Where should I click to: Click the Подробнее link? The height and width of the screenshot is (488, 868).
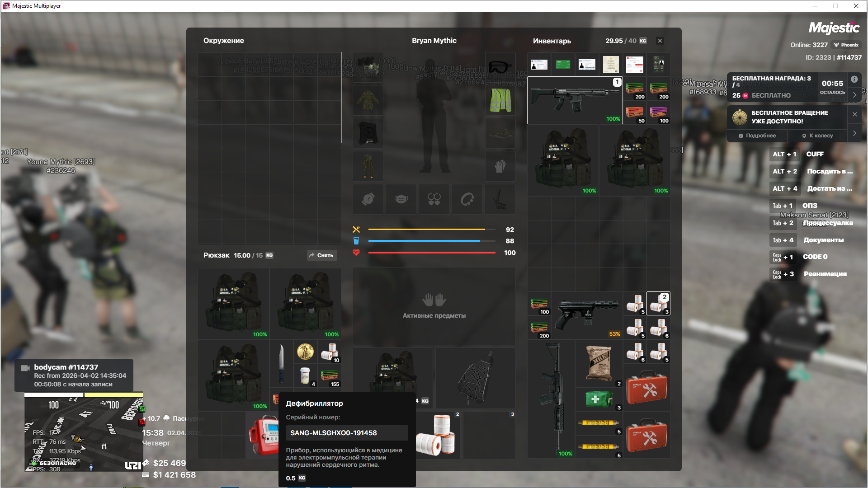[x=757, y=136]
